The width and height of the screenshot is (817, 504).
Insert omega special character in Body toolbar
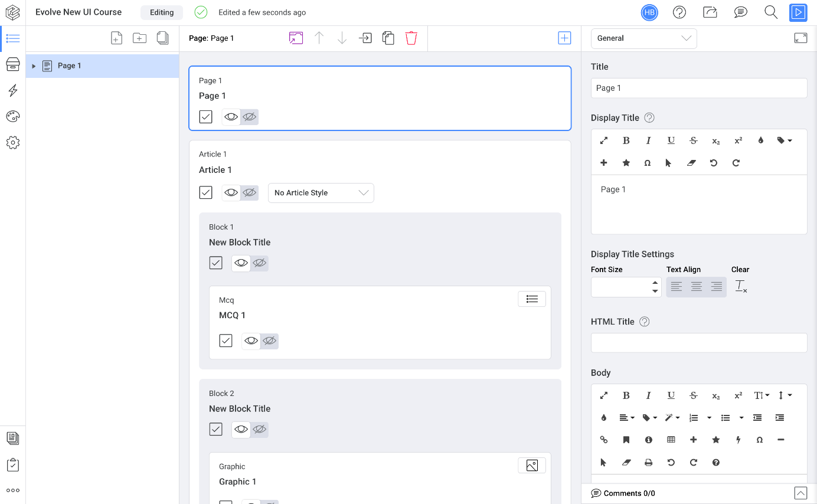coord(760,440)
